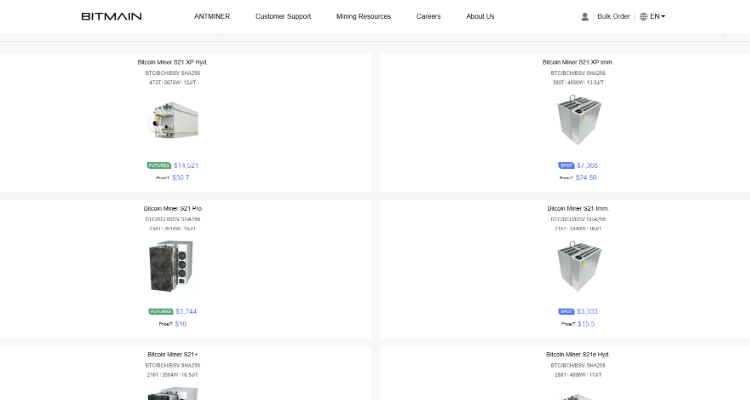Viewport: 750px width, 400px height.
Task: Click the S21 Imm. product image
Action: coord(578,268)
